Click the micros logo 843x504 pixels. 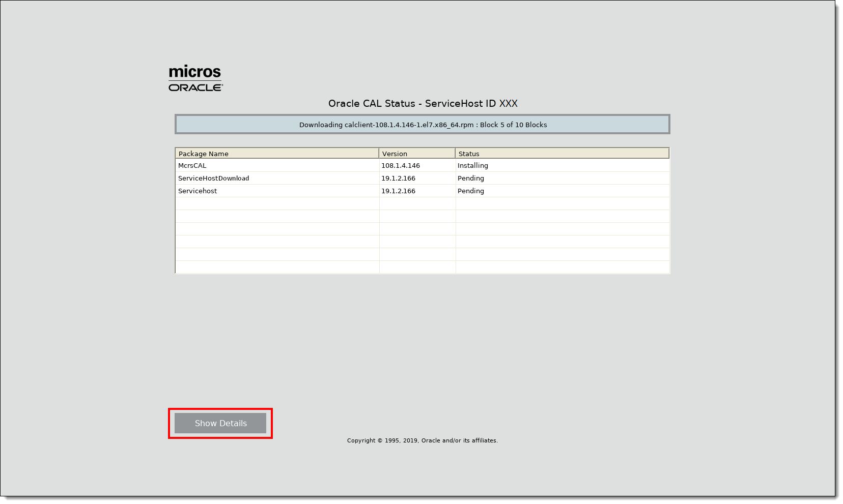[194, 72]
